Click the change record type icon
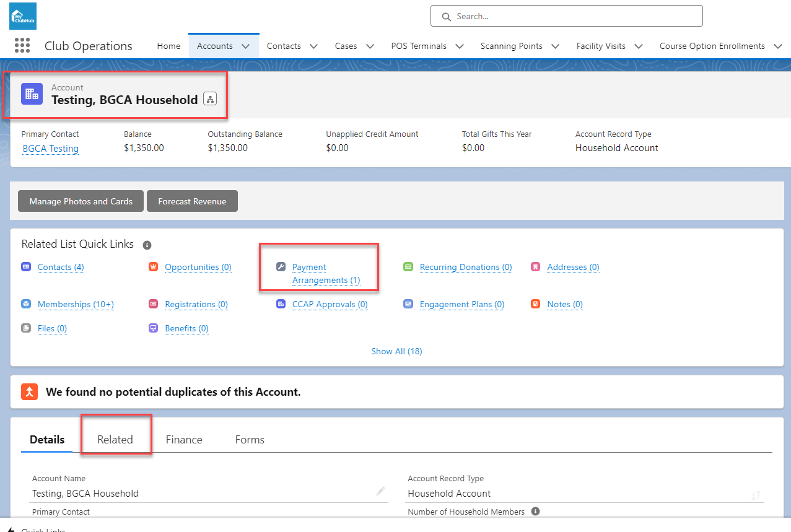Viewport: 791px width, 532px height. point(756,495)
